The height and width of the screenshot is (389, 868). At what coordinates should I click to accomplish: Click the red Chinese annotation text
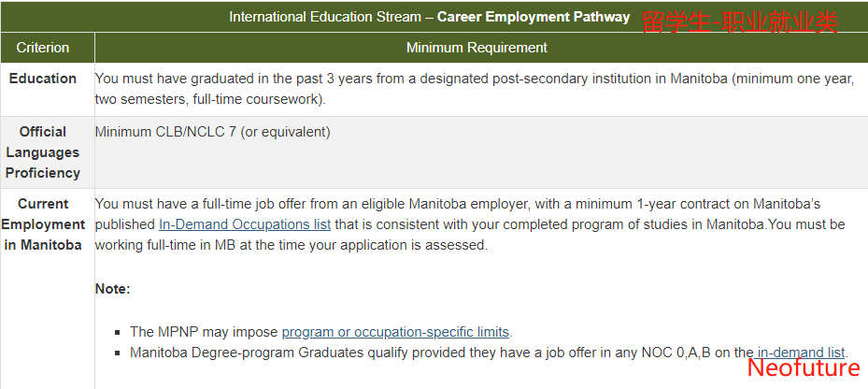coord(740,22)
